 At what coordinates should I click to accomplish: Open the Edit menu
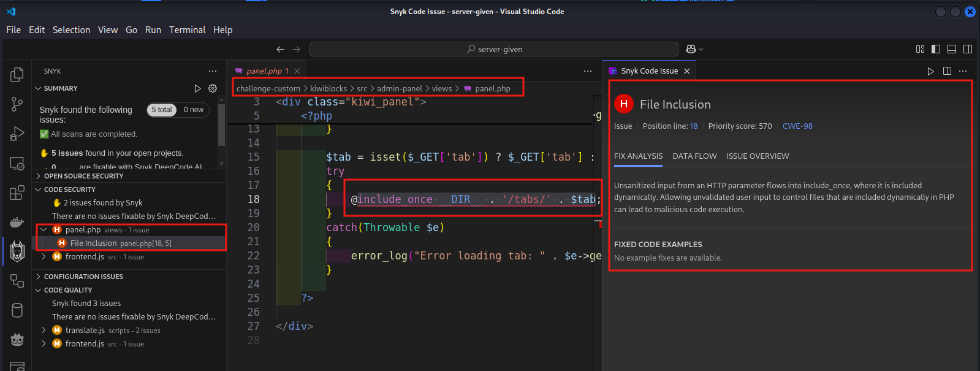(37, 29)
